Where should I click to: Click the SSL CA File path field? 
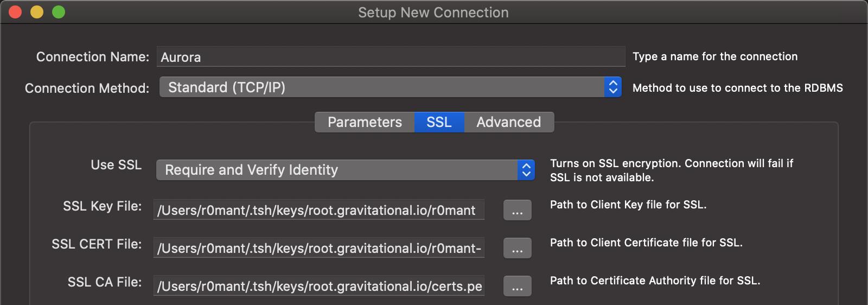tap(319, 287)
